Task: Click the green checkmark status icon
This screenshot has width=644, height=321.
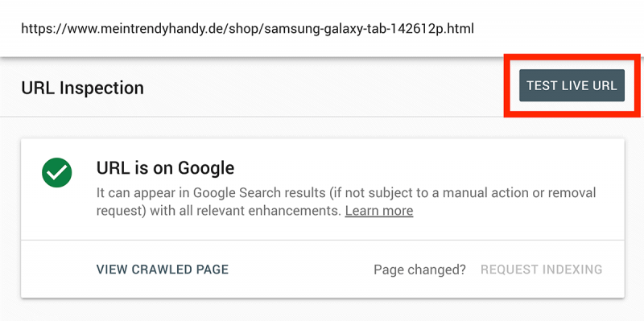Action: 57,173
